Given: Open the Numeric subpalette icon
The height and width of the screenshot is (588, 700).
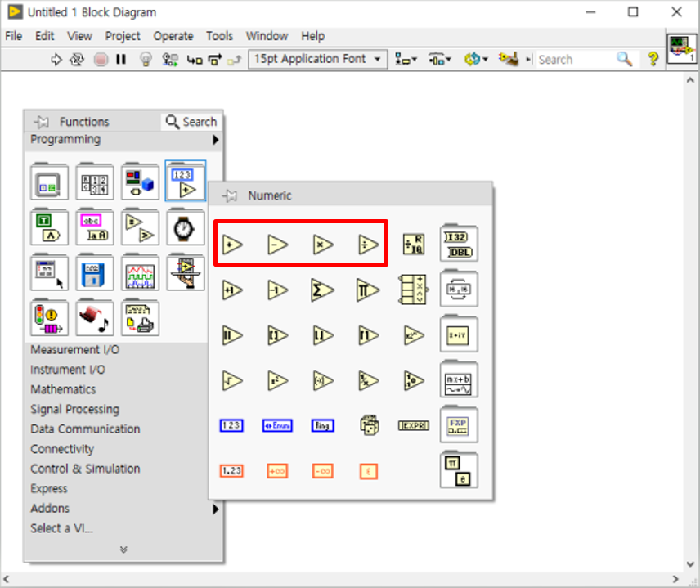Looking at the screenshot, I should [186, 181].
